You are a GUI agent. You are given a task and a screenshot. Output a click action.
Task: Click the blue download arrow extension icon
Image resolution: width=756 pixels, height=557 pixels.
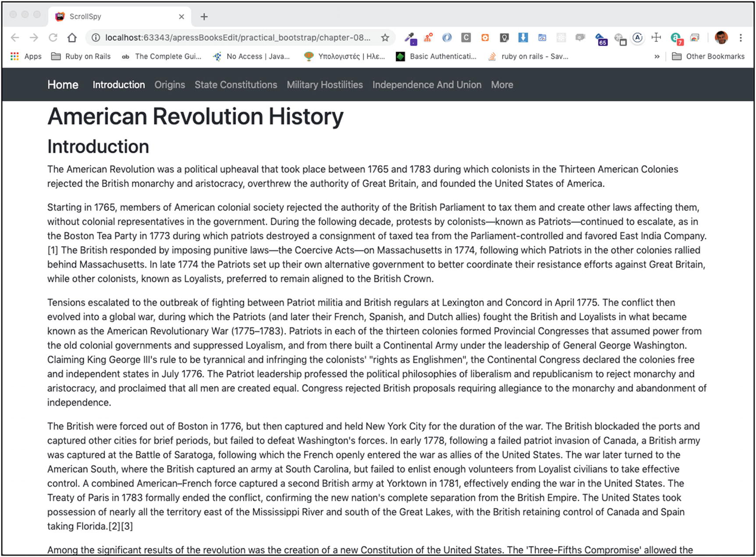(523, 38)
